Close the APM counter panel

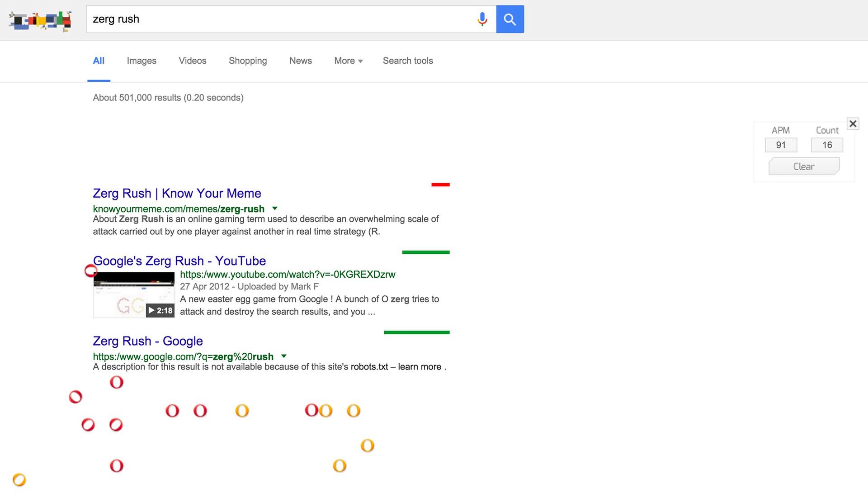pos(853,123)
